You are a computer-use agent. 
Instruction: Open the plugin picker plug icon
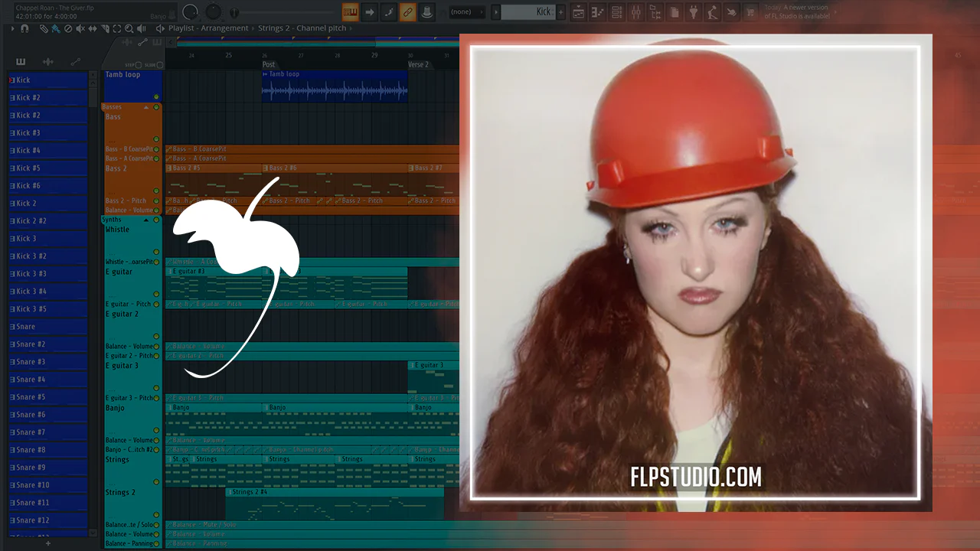694,12
